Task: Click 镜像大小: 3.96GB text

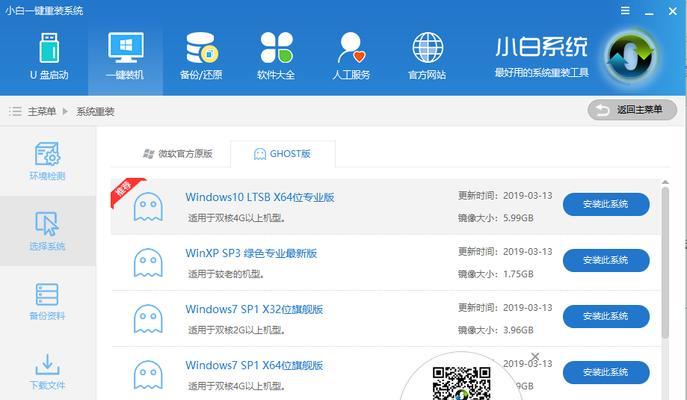Action: click(496, 330)
